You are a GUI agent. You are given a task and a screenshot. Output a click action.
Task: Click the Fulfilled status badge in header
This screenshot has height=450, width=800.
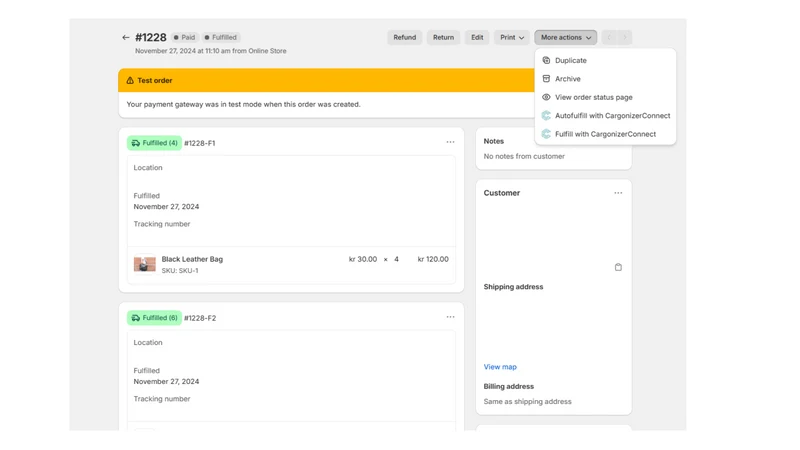coord(220,37)
